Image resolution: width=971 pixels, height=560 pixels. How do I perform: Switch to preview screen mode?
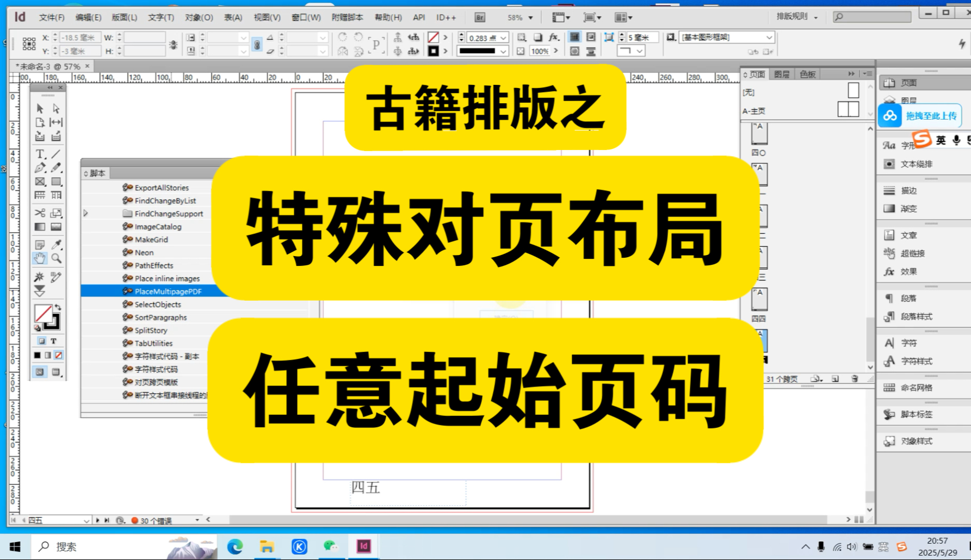56,372
